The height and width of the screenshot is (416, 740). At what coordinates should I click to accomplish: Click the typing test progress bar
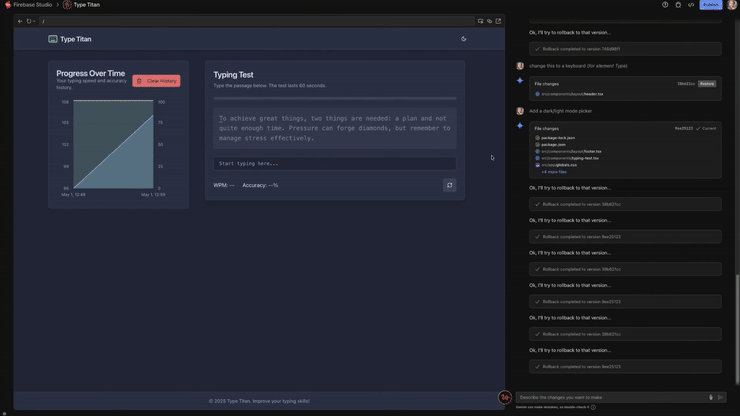coord(334,98)
